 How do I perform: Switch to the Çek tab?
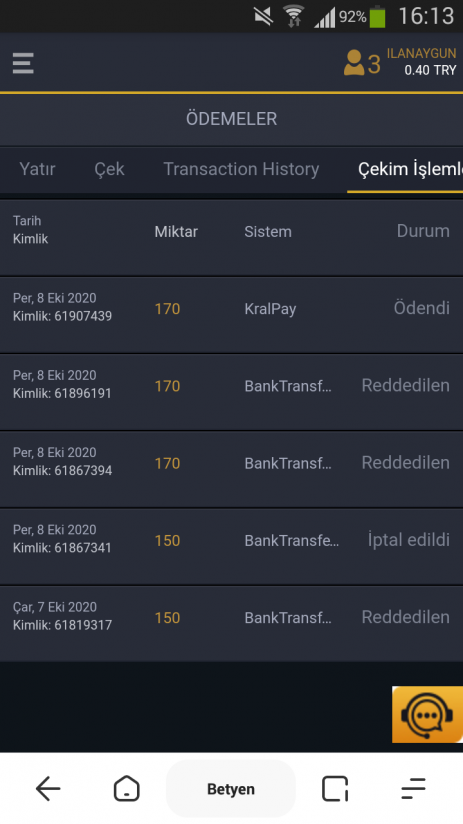[109, 169]
